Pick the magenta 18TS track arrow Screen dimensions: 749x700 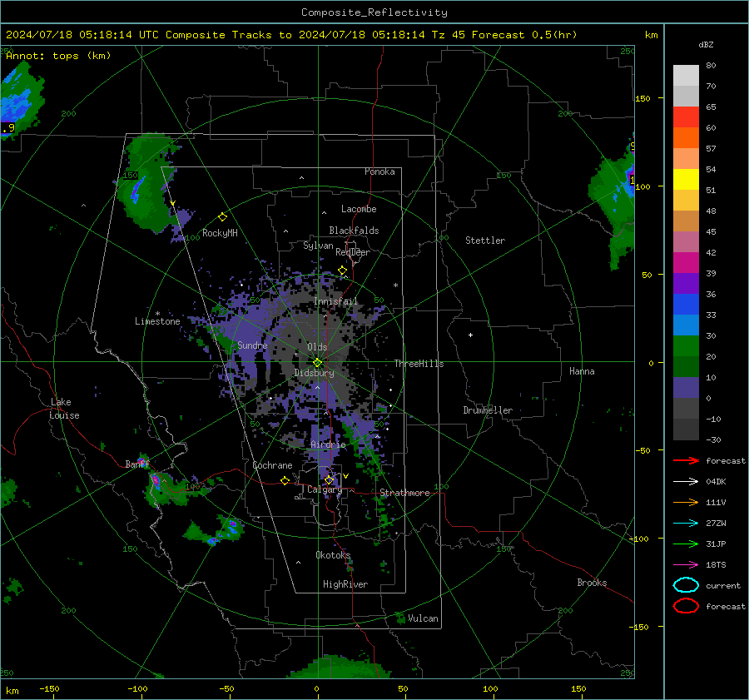coord(686,565)
